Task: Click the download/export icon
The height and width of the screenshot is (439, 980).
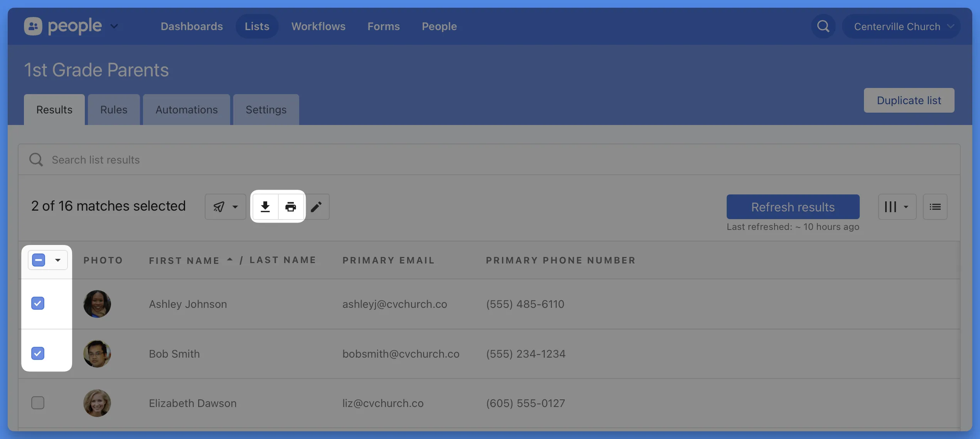Action: [x=265, y=207]
